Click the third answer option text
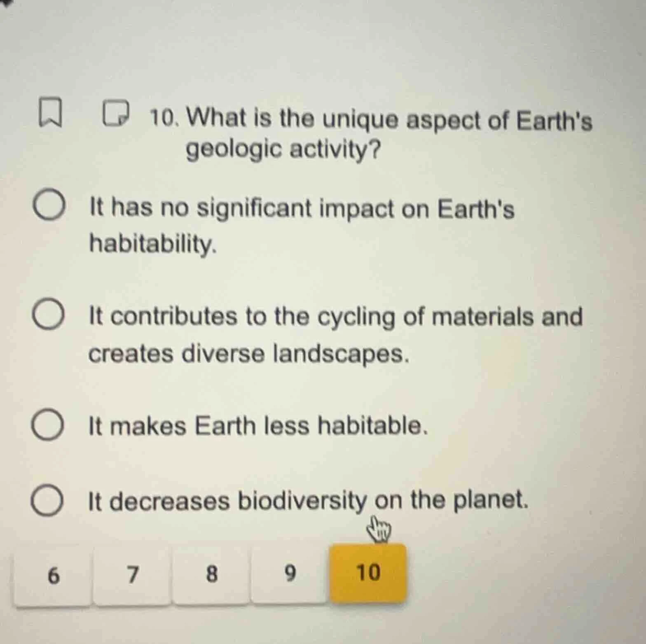646x644 pixels. point(258,426)
